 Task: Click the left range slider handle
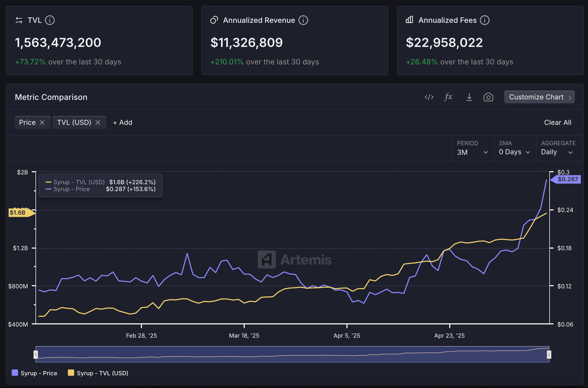click(36, 354)
